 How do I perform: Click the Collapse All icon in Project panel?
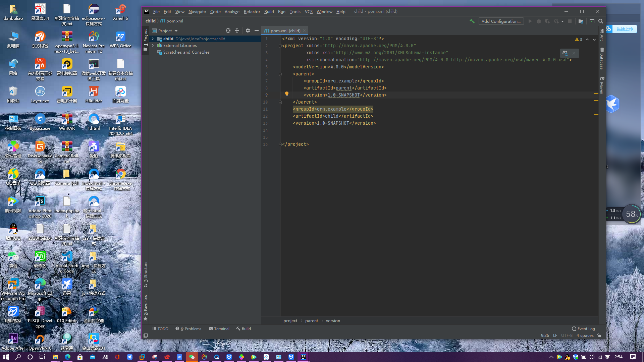[237, 31]
